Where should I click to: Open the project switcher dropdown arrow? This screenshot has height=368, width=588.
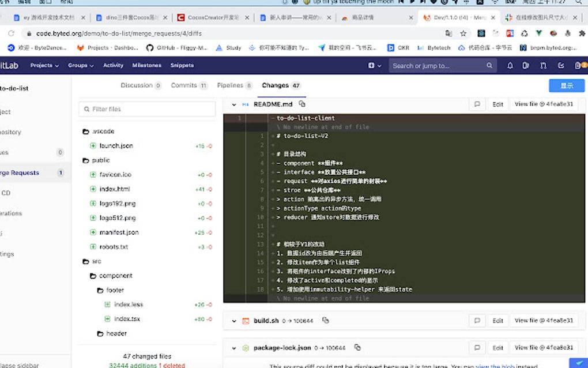coord(56,66)
